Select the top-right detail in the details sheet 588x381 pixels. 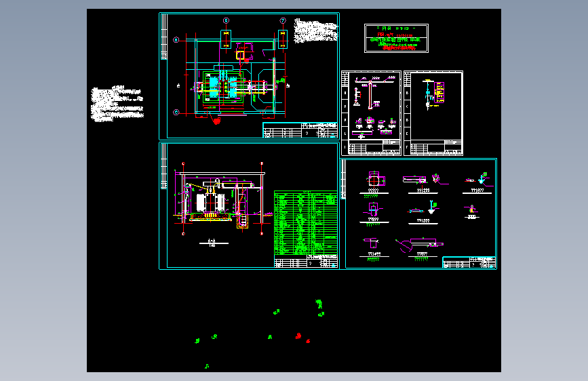(479, 179)
